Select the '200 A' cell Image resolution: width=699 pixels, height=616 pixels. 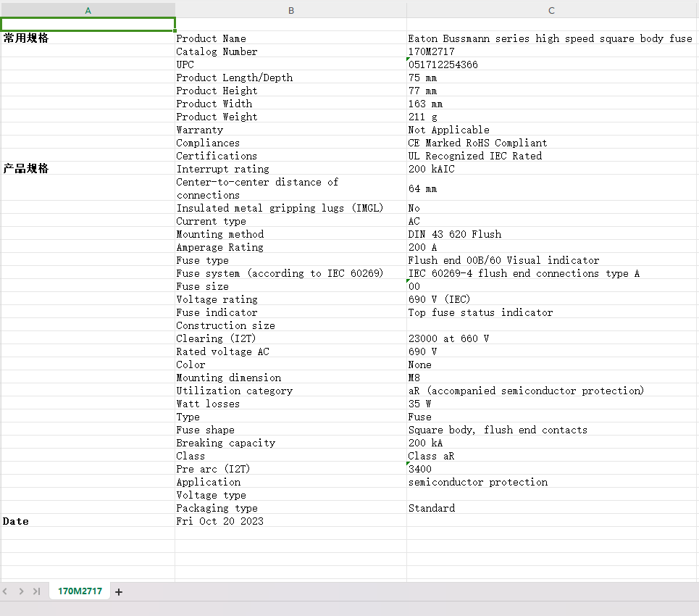[x=552, y=247]
